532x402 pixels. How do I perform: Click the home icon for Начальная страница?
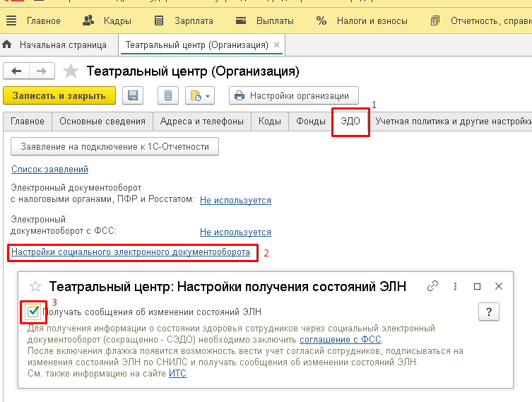coord(8,45)
